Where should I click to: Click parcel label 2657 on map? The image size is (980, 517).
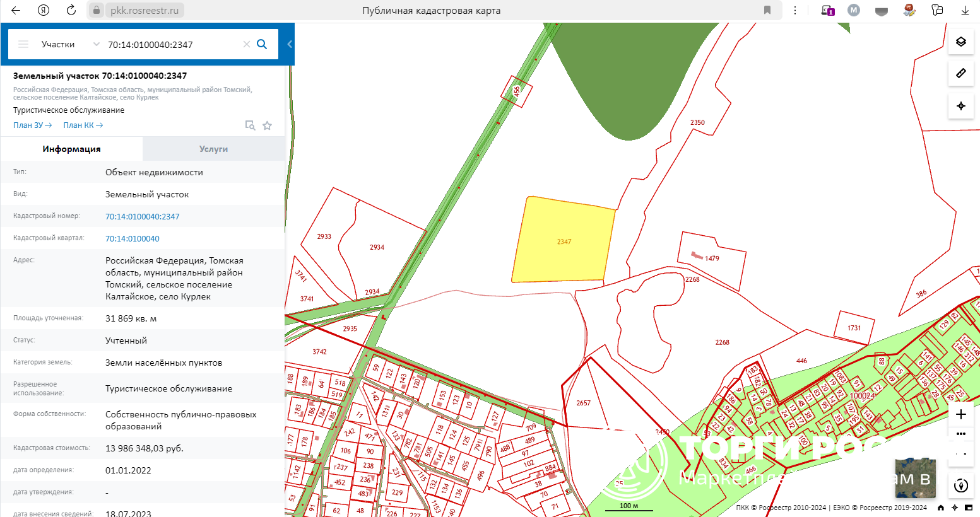[584, 403]
